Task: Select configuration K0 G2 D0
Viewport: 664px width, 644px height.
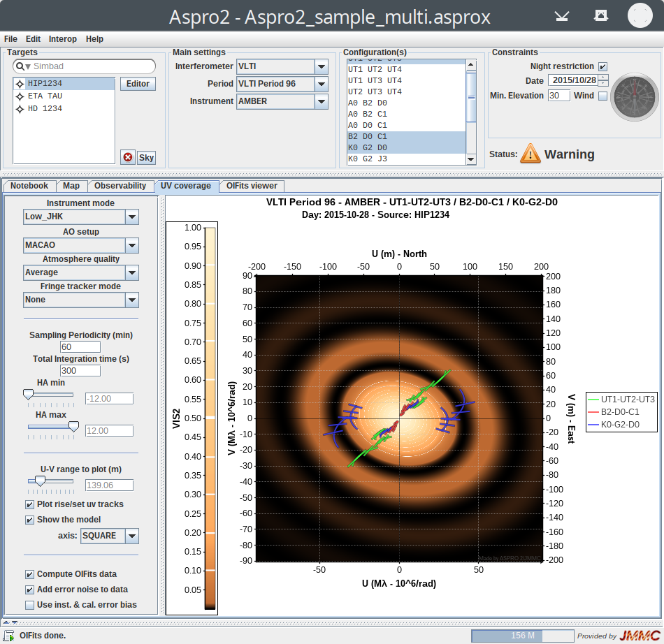Action: tap(406, 147)
